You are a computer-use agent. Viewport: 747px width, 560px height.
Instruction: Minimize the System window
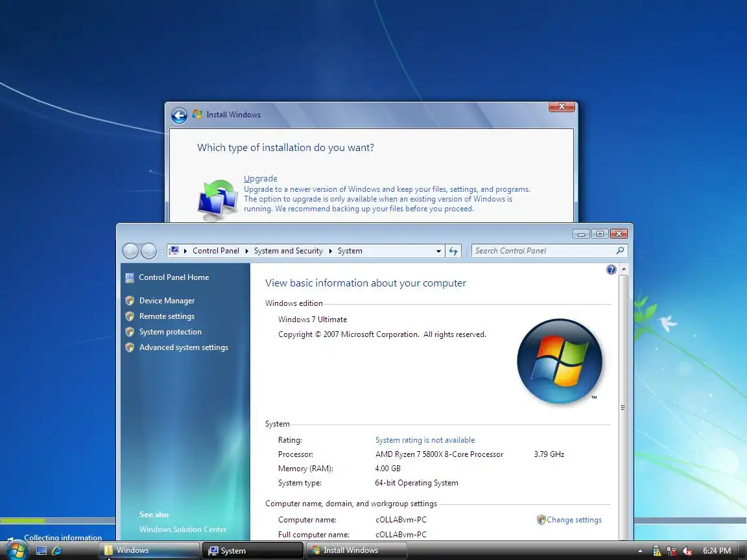[581, 234]
